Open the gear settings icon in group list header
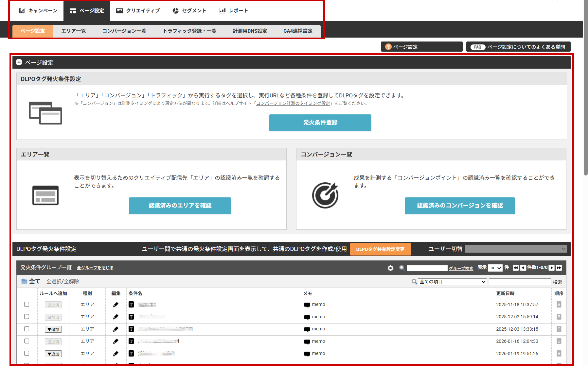588x366 pixels. pyautogui.click(x=390, y=268)
